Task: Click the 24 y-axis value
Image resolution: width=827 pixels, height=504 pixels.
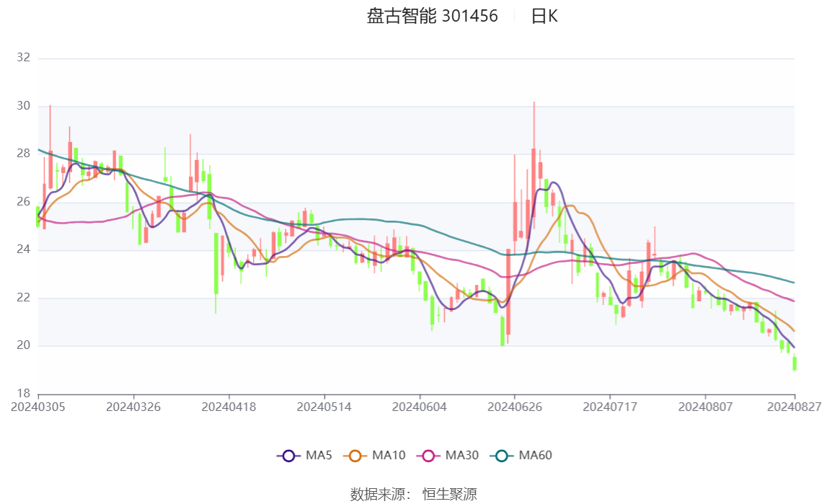Action: point(23,249)
